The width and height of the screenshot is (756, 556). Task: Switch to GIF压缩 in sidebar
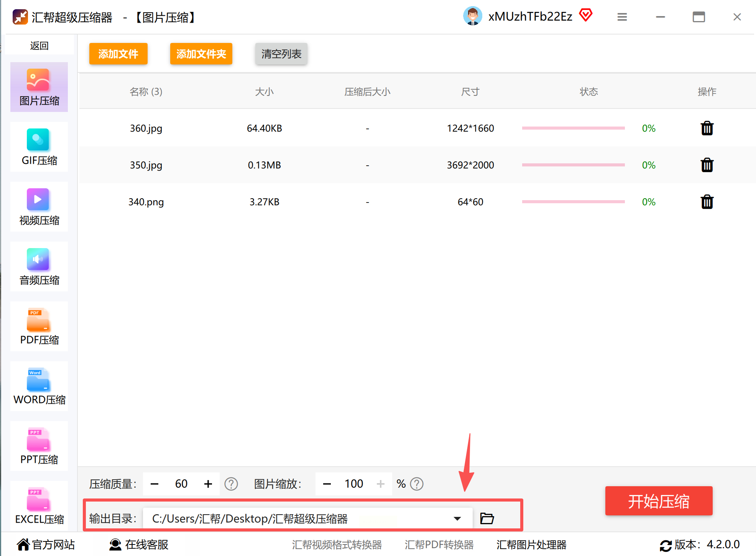(39, 147)
